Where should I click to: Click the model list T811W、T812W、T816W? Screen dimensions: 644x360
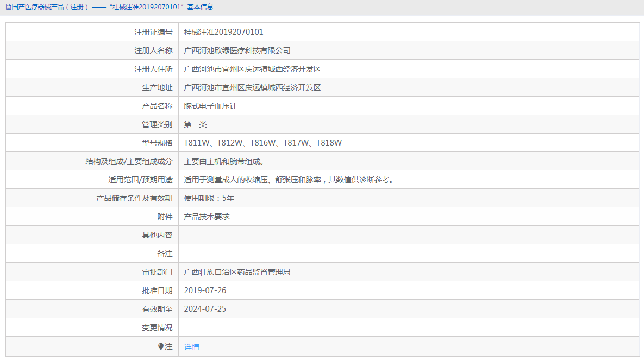click(262, 143)
